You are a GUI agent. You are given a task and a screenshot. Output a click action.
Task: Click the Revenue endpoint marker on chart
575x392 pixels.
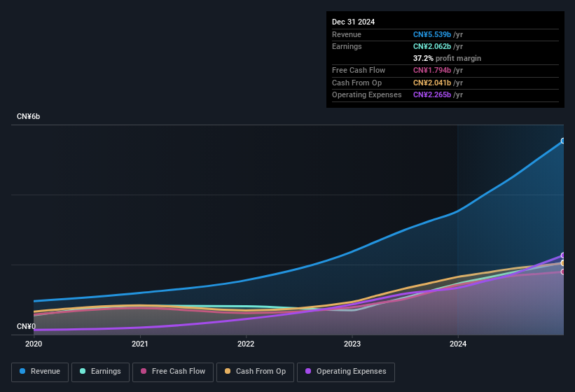563,141
